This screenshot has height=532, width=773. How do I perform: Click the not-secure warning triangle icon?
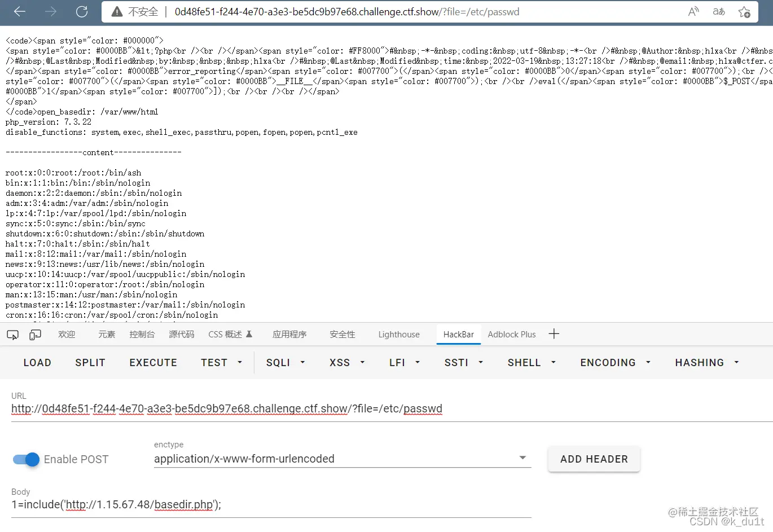click(x=117, y=12)
